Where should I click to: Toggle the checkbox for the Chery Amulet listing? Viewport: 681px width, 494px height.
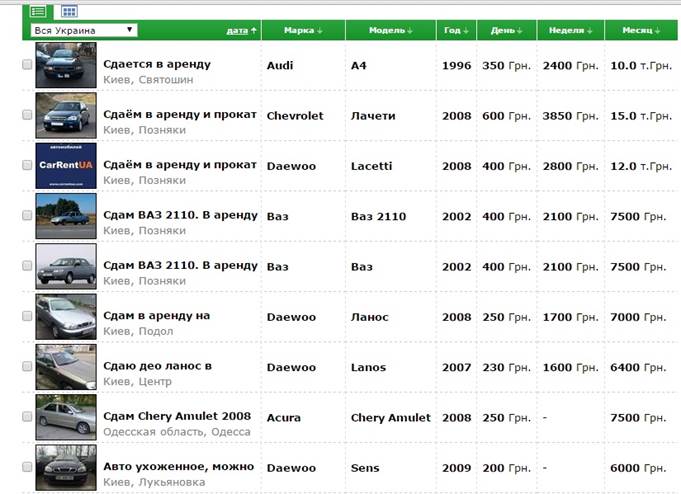[27, 417]
